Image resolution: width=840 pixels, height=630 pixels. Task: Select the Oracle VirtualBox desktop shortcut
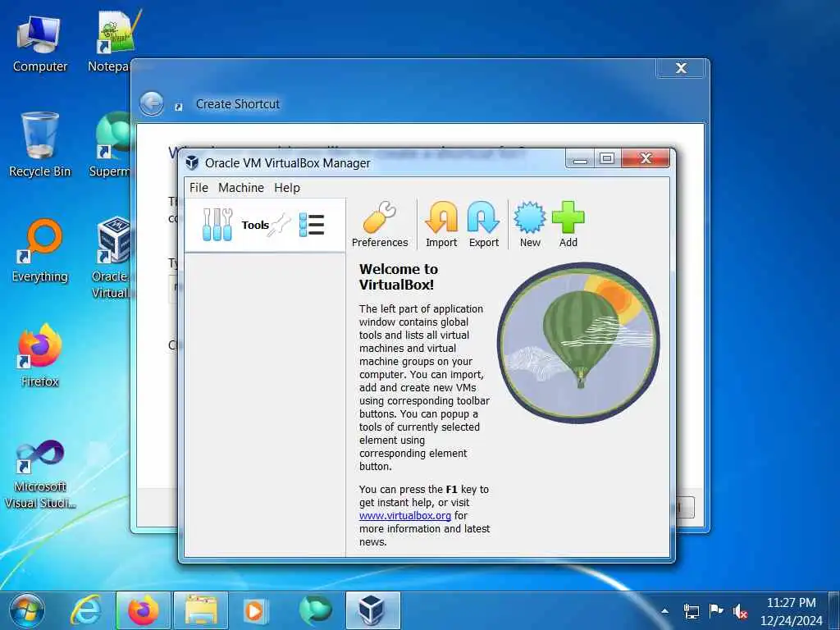pos(111,257)
